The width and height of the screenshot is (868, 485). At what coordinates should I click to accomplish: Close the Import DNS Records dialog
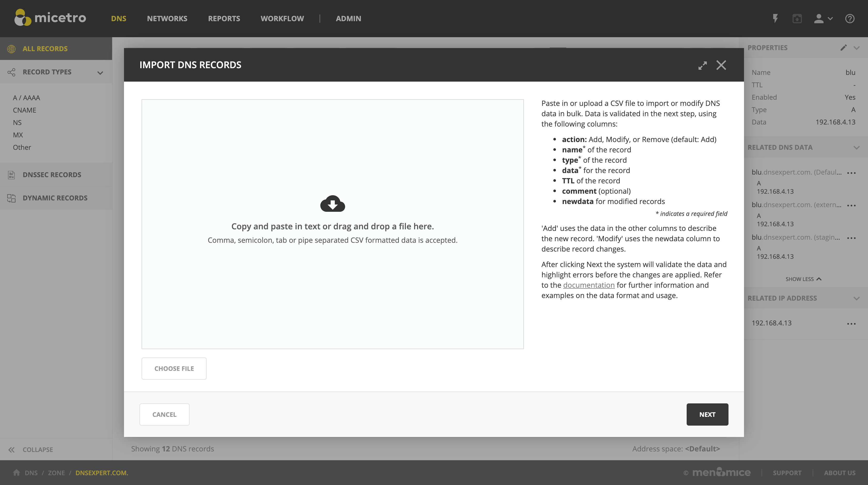click(721, 65)
